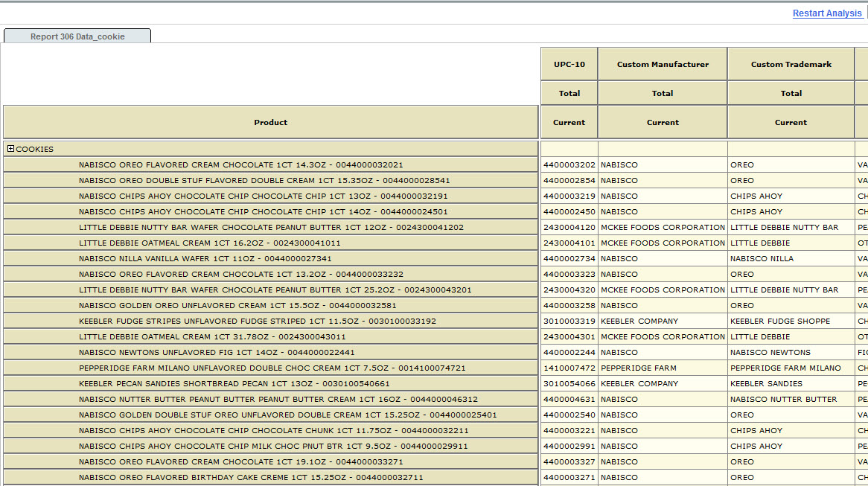Click PEPPERIDGE FARM MILANO trademark cell

791,368
